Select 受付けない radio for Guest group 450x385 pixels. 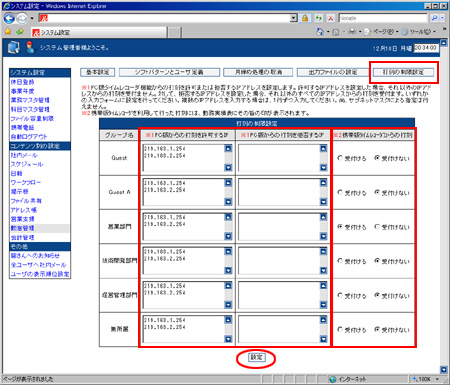click(x=377, y=158)
